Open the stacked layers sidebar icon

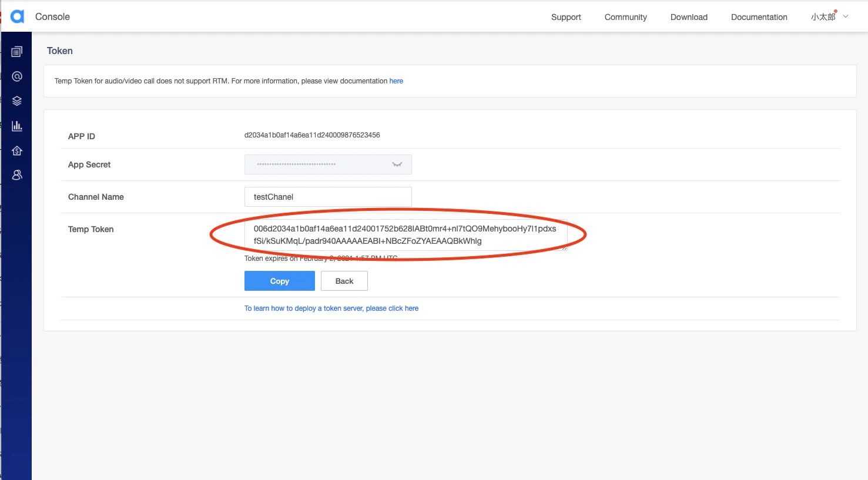coord(17,101)
